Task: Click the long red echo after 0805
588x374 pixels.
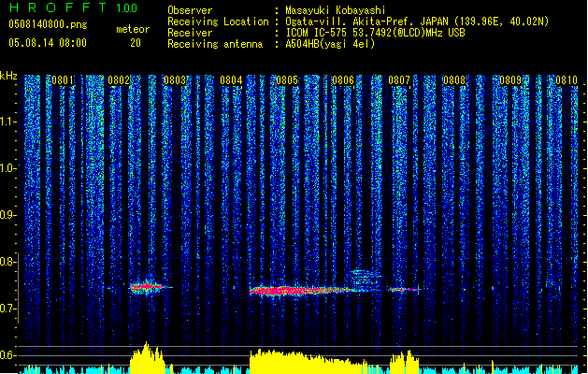Action: click(x=300, y=291)
